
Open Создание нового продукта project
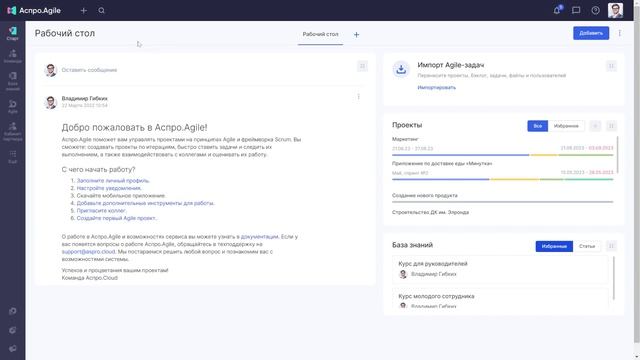tap(424, 196)
